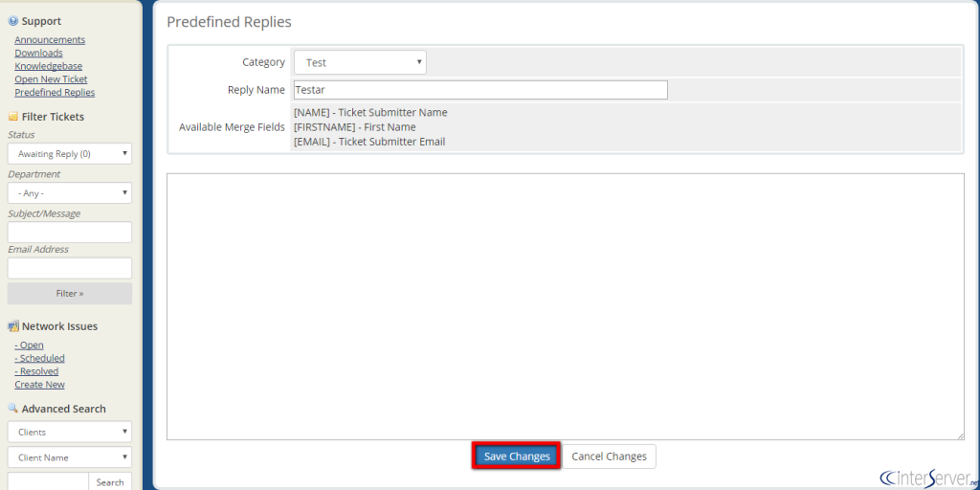View Resolved network issues

click(x=37, y=371)
